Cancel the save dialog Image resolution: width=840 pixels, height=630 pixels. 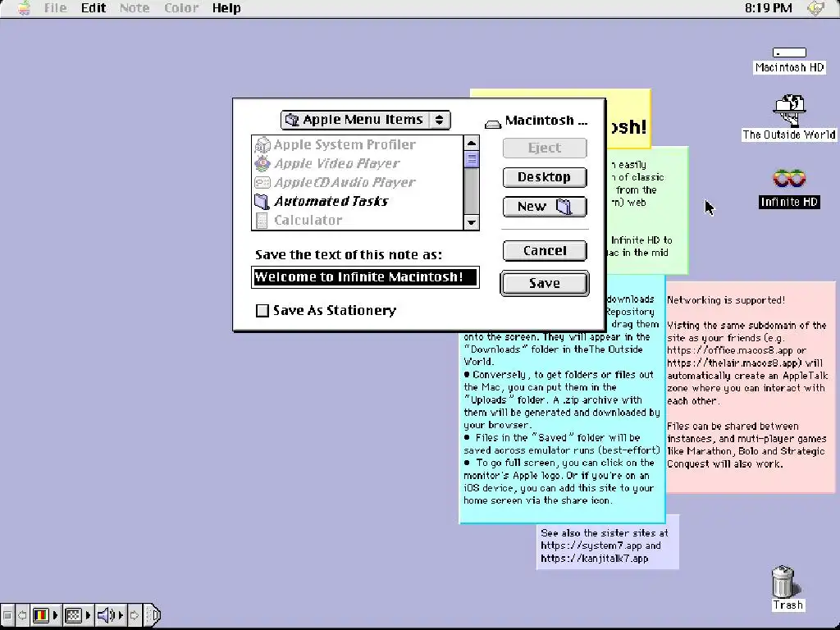click(545, 251)
